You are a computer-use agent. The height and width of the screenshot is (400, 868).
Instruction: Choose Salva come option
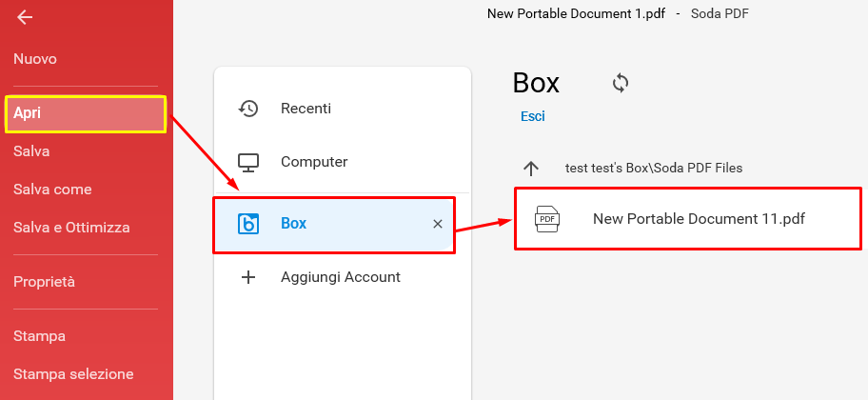tap(52, 190)
